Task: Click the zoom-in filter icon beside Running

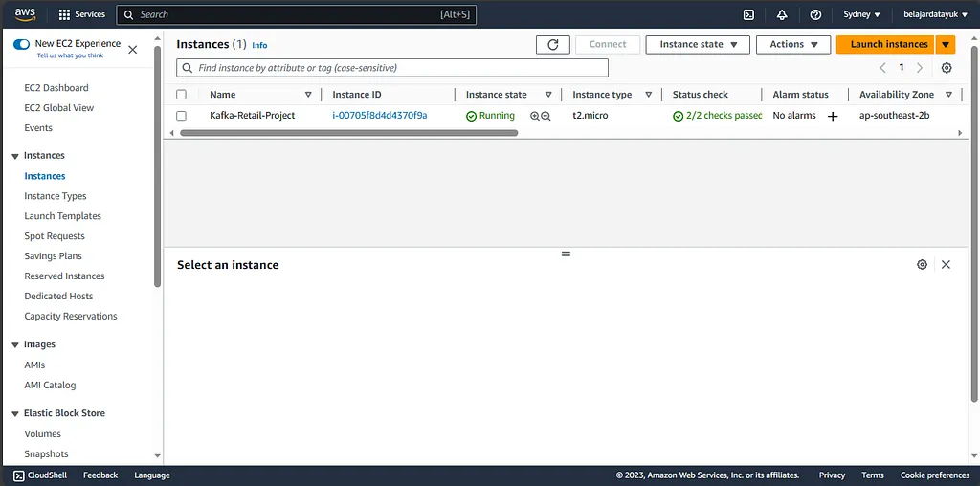Action: pyautogui.click(x=534, y=116)
